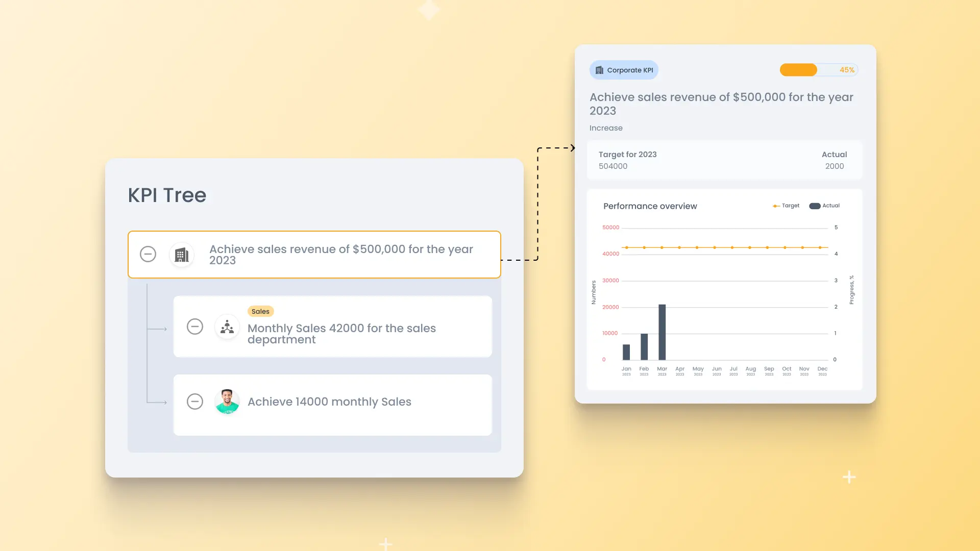Click the target value 504000
The width and height of the screenshot is (980, 551).
(613, 166)
